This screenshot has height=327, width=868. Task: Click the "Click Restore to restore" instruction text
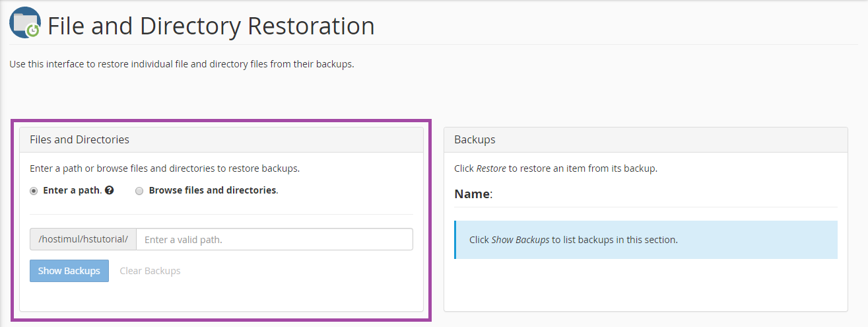coord(556,168)
